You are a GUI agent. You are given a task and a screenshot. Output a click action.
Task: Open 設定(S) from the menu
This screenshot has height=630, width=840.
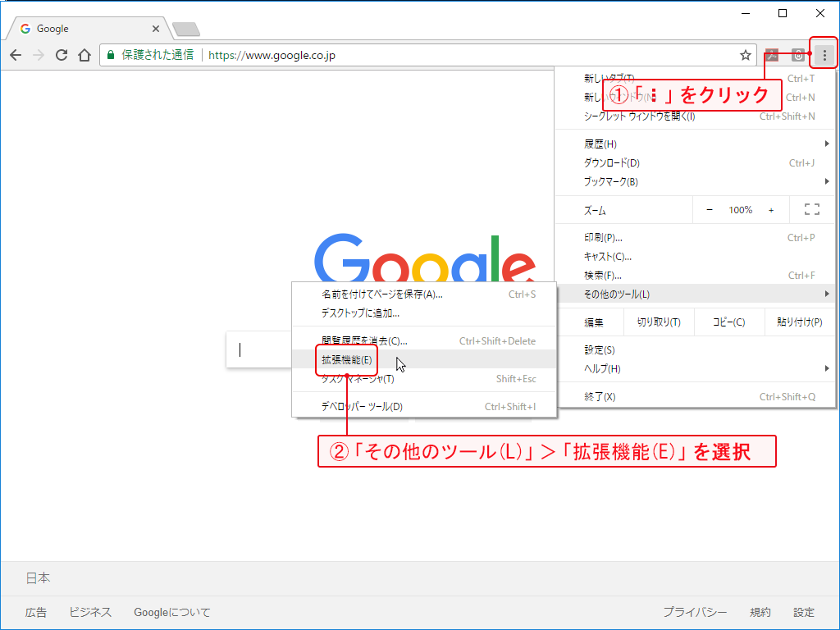(695, 349)
